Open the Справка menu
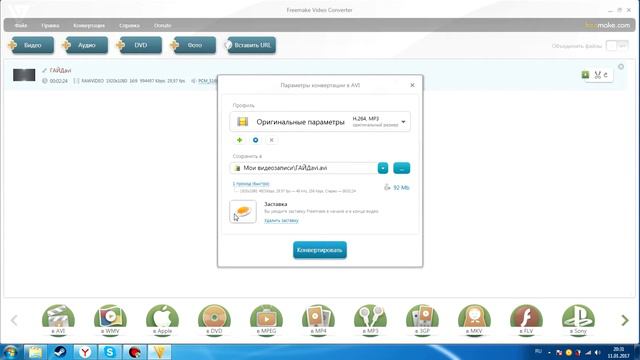Screen dimensions: 640x360 point(129,25)
